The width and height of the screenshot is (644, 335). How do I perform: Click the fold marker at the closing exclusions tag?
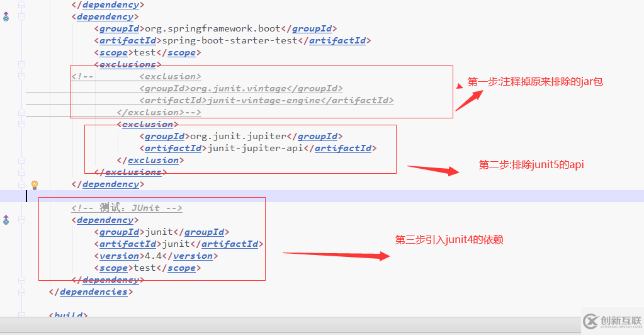pos(22,173)
